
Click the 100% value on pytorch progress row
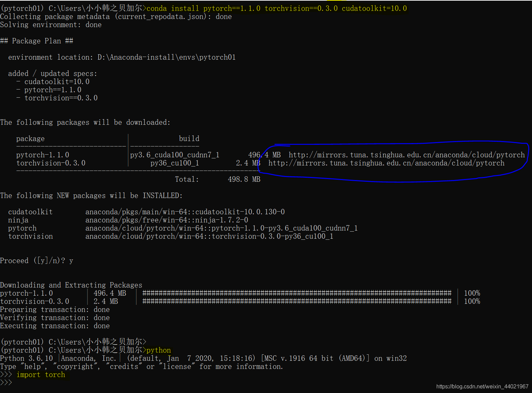click(472, 293)
